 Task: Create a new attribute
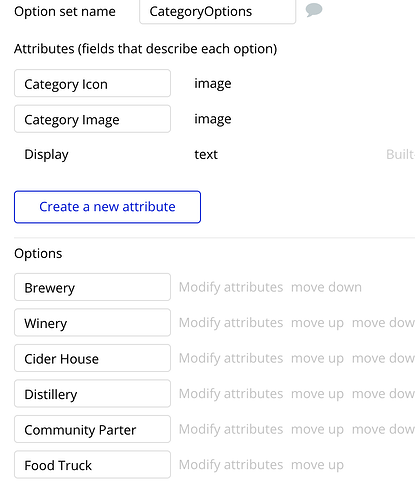tap(107, 207)
